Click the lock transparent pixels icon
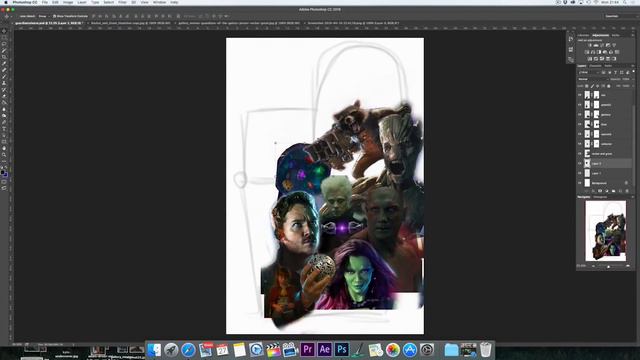Image resolution: width=640 pixels, height=360 pixels. coord(587,86)
